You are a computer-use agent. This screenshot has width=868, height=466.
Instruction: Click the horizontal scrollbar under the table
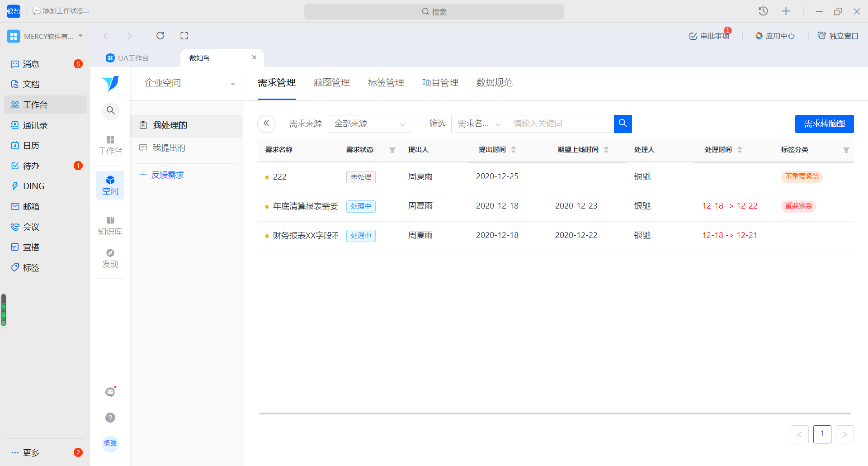[x=555, y=413]
